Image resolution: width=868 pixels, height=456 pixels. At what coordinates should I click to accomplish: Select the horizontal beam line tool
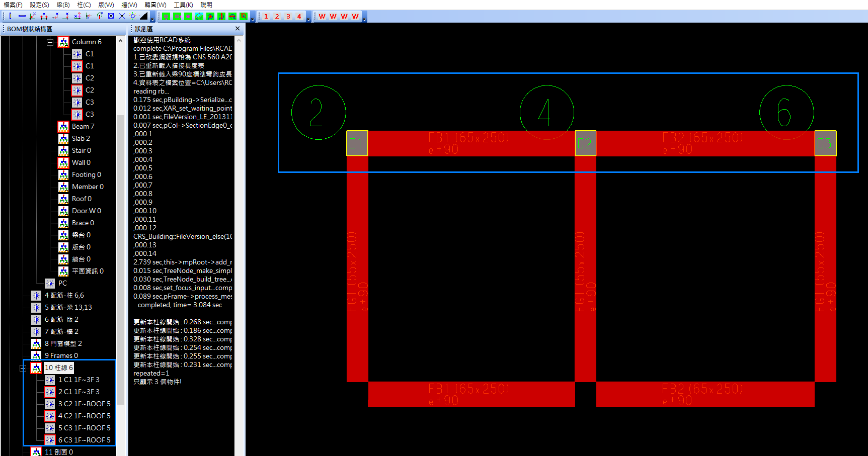22,16
